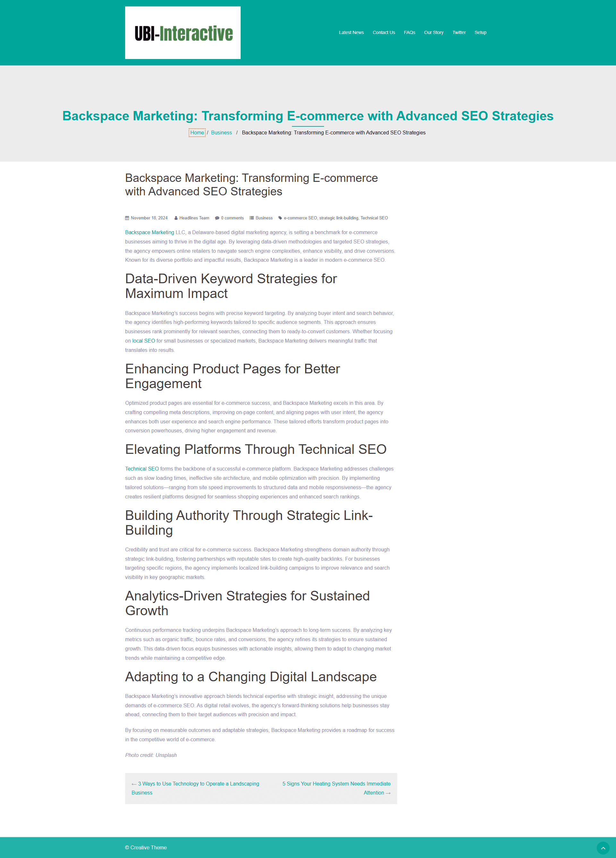Screen dimensions: 616x858
Task: Expand Business breadcrumb link
Action: pos(221,132)
